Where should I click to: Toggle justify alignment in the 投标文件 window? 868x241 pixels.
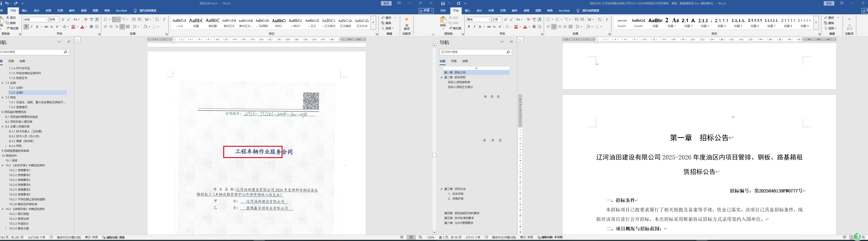point(122,27)
